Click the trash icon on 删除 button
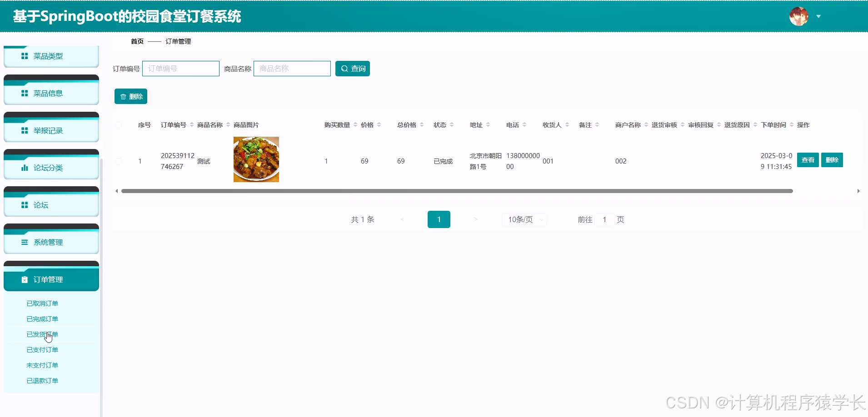Image resolution: width=868 pixels, height=417 pixels. tap(123, 96)
